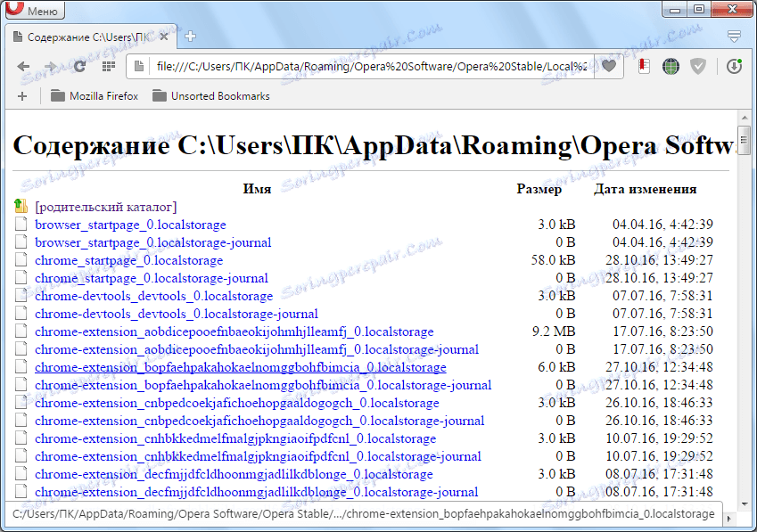Click the tab menu icon at far right
Image resolution: width=757 pixels, height=532 pixels.
[x=734, y=37]
